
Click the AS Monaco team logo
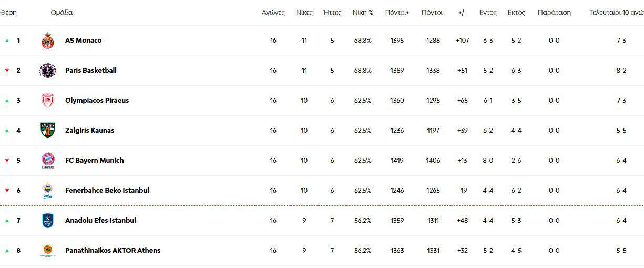(x=48, y=41)
